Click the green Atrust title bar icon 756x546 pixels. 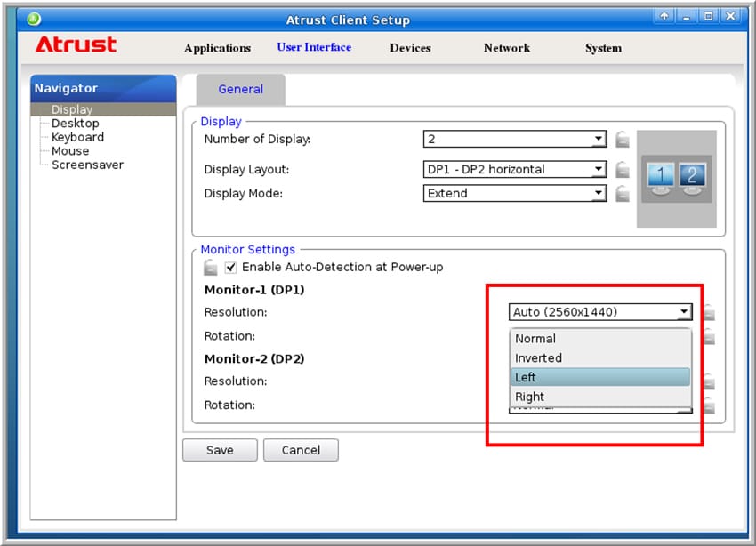34,20
